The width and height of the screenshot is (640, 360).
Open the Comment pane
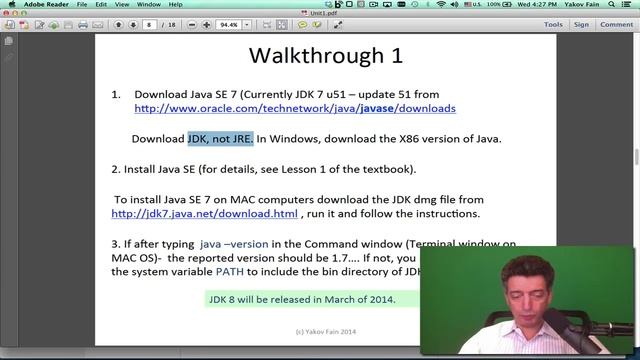(x=616, y=24)
